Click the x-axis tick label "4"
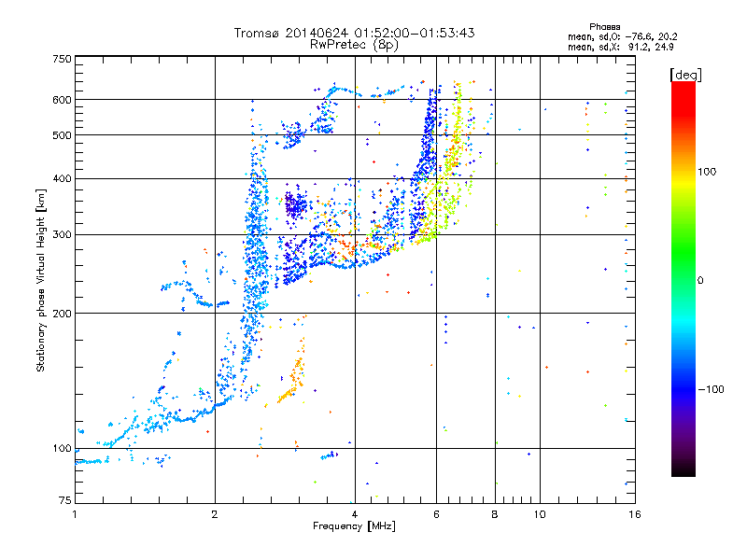Screen dimensions: 747x560 pos(355,515)
